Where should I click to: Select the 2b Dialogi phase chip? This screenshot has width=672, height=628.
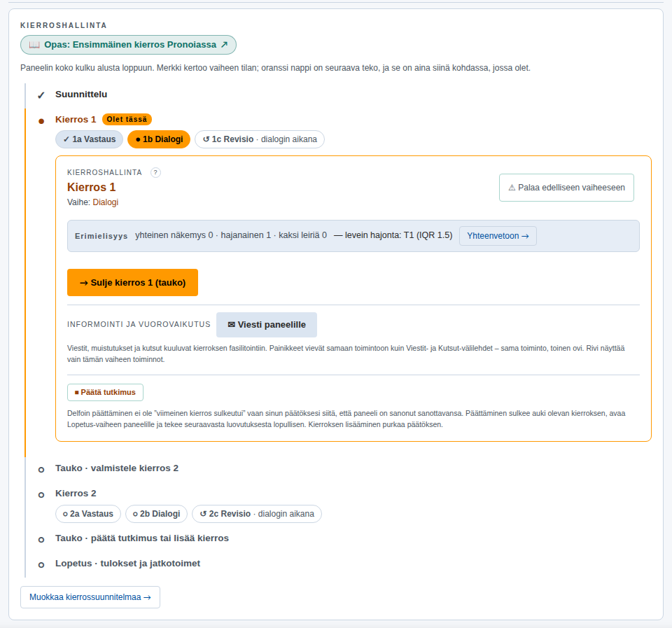pyautogui.click(x=156, y=514)
